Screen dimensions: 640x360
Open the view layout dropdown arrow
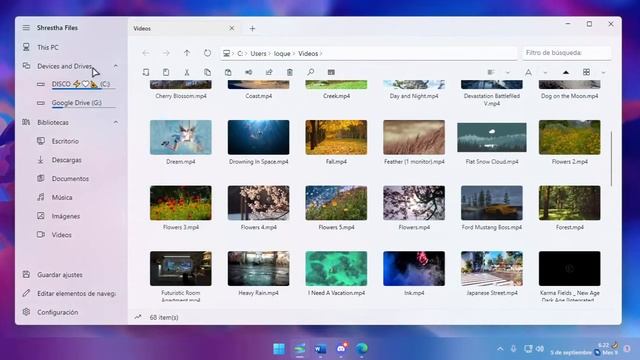pos(603,73)
